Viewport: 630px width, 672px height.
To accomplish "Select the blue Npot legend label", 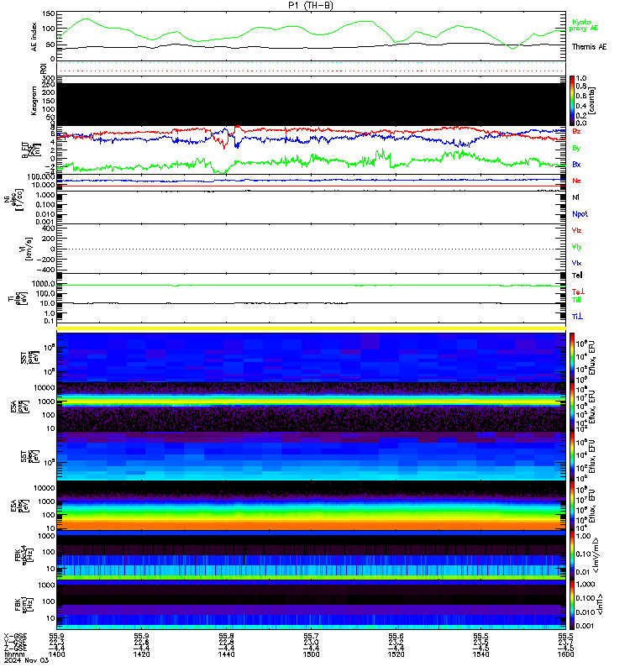I will (x=580, y=214).
